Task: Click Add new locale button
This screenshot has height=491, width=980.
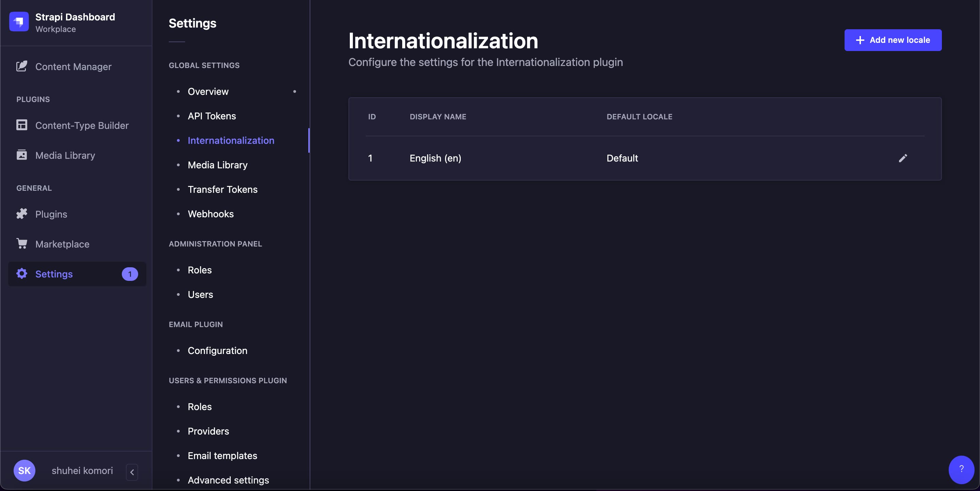Action: 893,40
